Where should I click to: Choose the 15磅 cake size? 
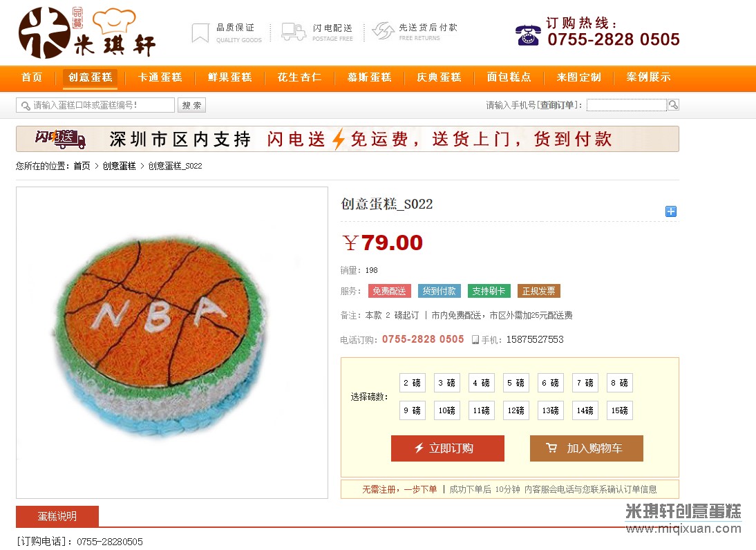click(620, 410)
